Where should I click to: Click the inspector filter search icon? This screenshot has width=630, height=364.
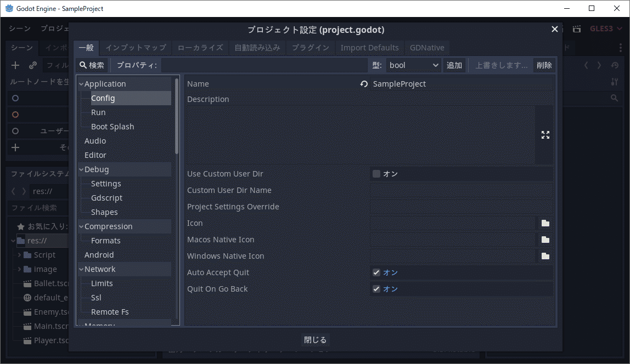(614, 98)
